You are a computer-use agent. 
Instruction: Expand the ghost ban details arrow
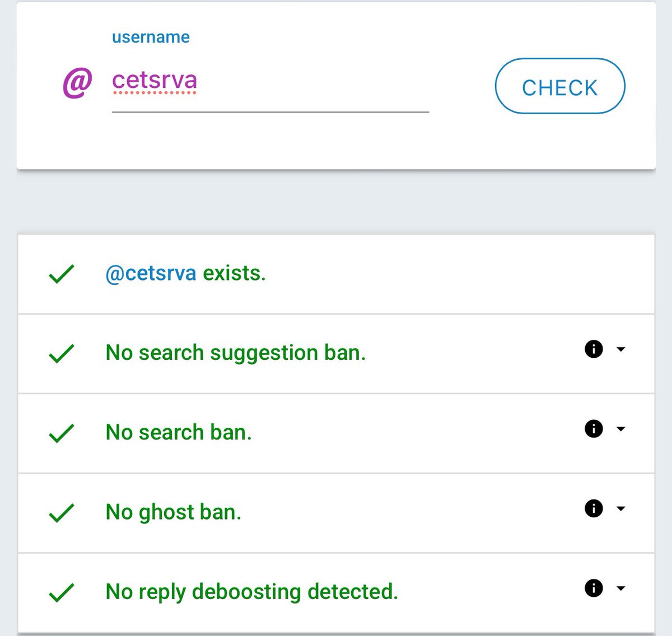click(x=620, y=508)
